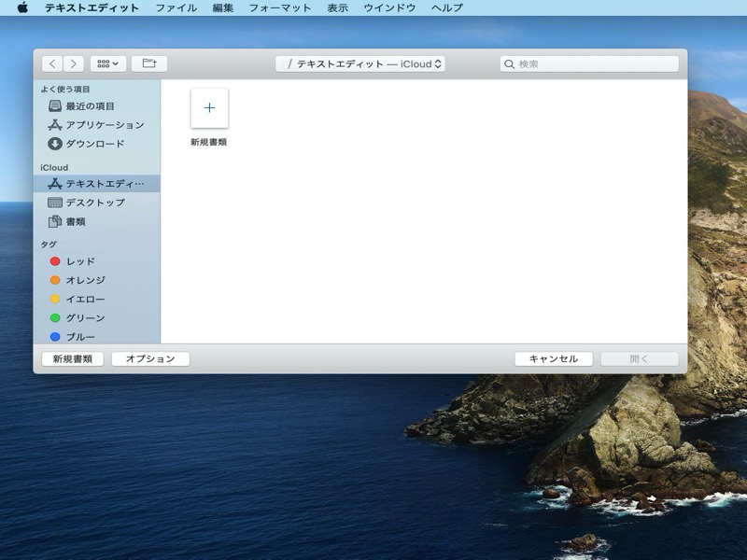This screenshot has width=747, height=560.
Task: Click the キャンセル button
Action: point(554,359)
